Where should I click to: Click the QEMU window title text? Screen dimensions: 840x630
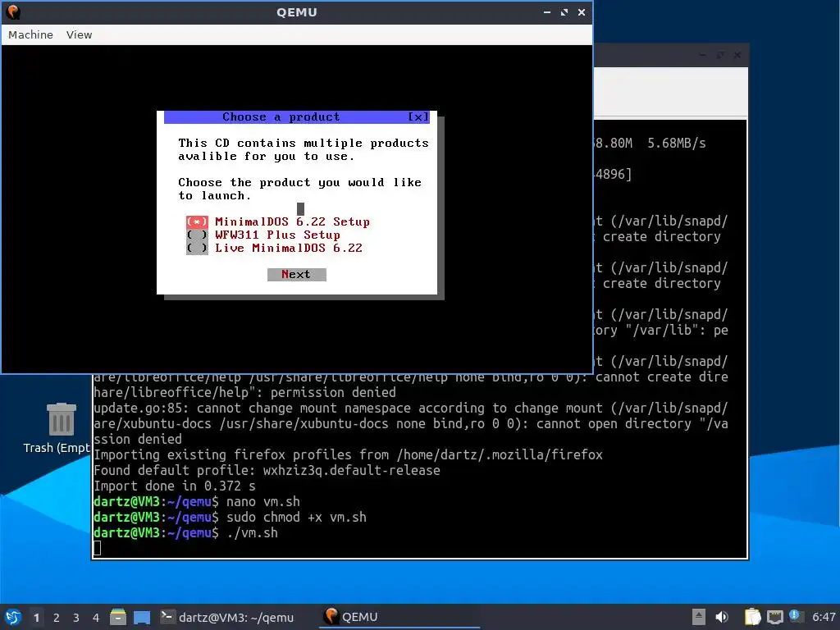(297, 11)
